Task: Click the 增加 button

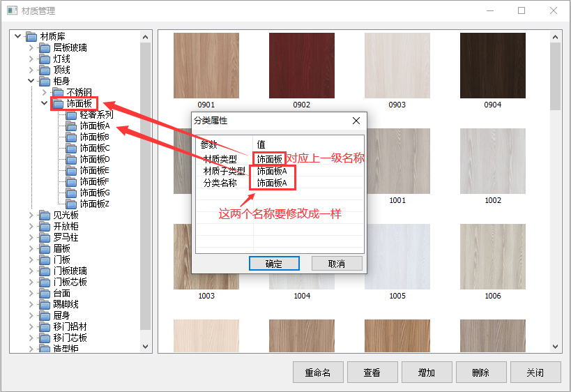Action: (427, 372)
